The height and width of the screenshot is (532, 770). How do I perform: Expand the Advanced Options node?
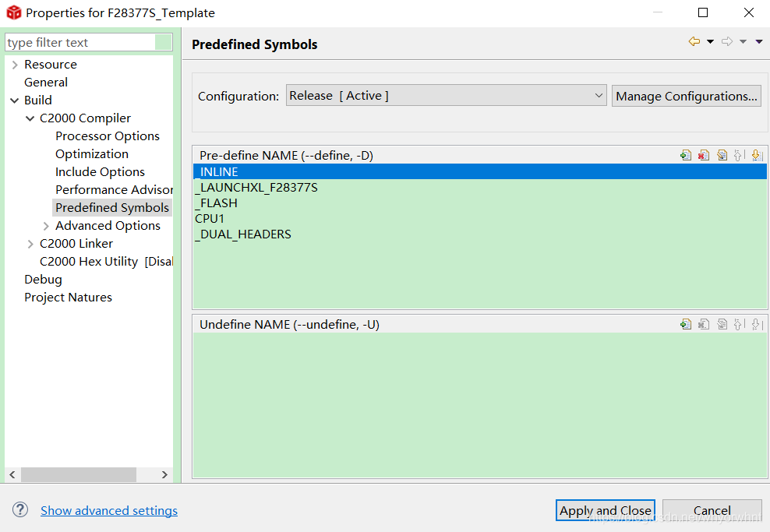(x=46, y=226)
